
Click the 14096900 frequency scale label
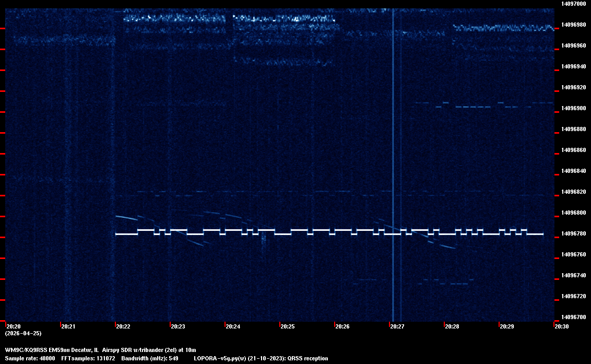tap(573, 108)
